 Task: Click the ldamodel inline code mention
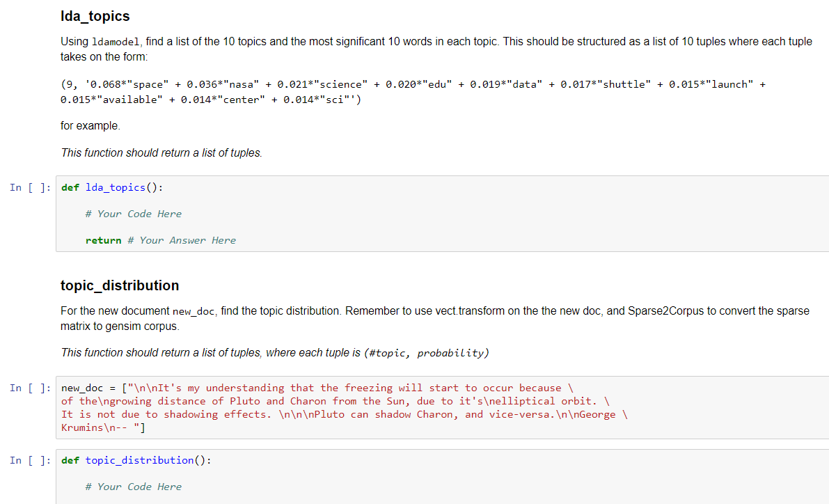[x=116, y=42]
